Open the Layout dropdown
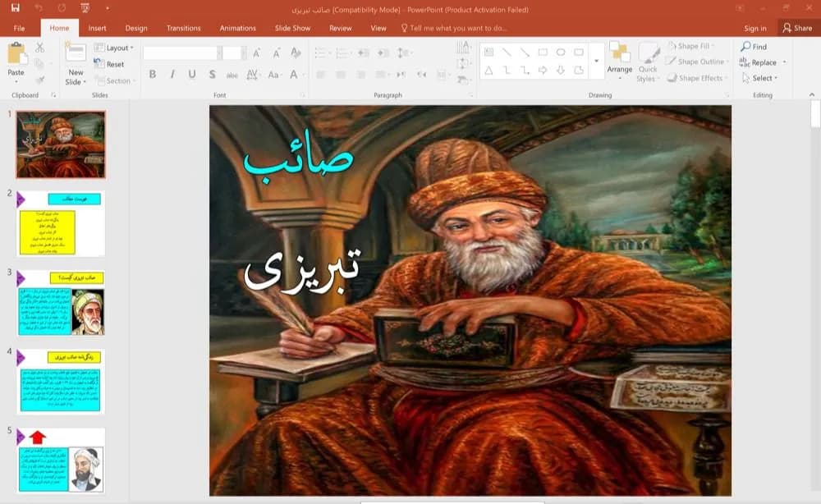The width and height of the screenshot is (821, 504). point(113,48)
